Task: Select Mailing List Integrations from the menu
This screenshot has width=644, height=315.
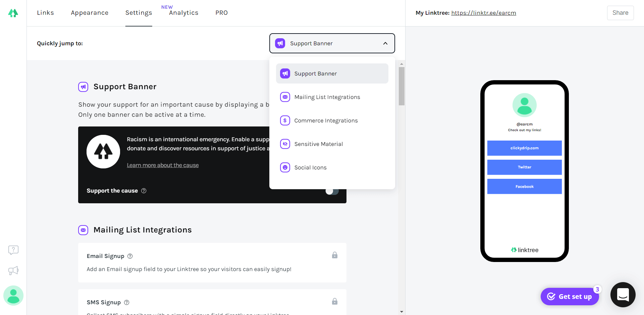Action: (332, 97)
